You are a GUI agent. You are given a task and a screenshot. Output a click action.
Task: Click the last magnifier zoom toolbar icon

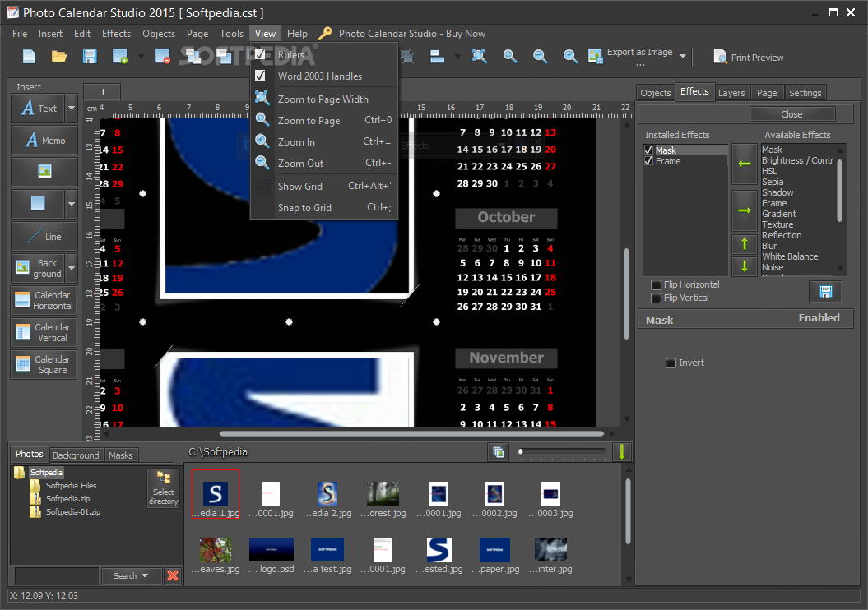(x=570, y=56)
